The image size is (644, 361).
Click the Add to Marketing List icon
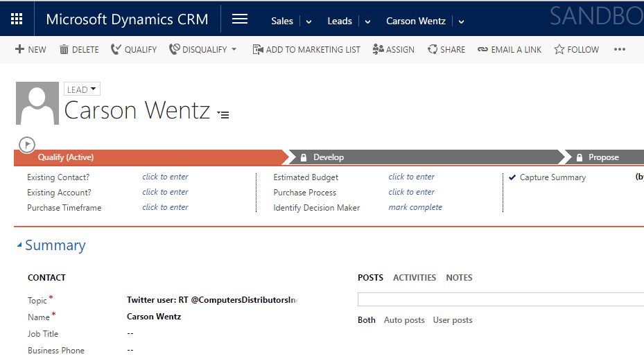click(x=258, y=50)
